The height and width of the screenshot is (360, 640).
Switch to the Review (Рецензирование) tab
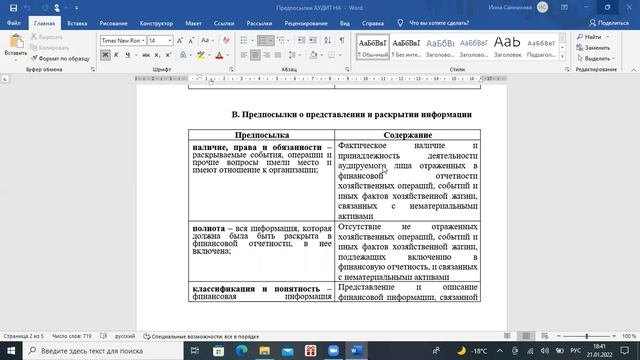306,23
